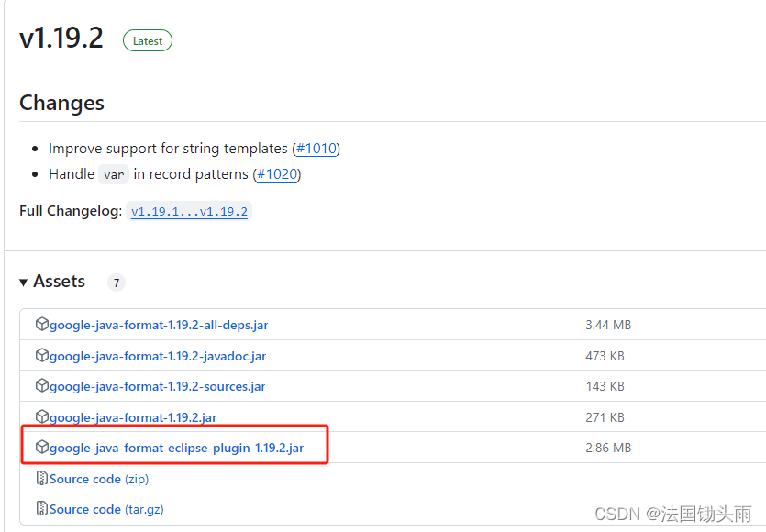Download Source code (tar.gz)

(x=106, y=509)
